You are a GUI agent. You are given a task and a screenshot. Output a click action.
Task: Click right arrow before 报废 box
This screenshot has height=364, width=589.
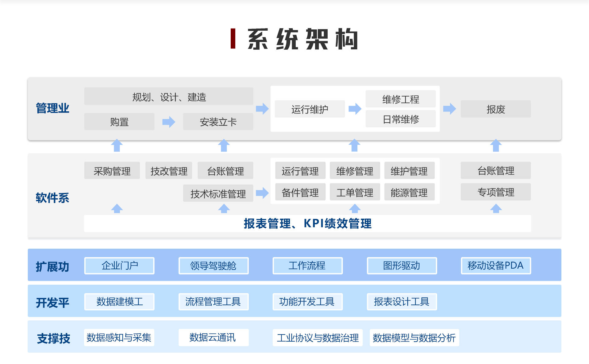pos(450,109)
